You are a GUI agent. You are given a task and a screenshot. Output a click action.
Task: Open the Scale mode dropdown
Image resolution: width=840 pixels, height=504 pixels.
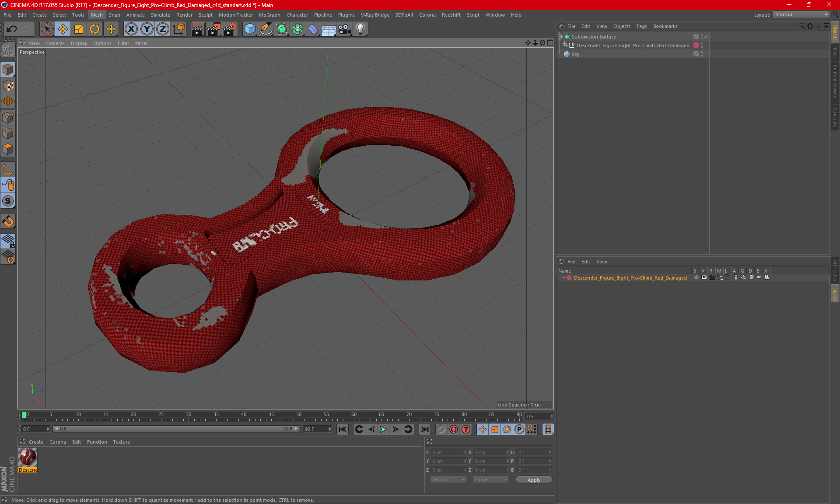coord(491,479)
